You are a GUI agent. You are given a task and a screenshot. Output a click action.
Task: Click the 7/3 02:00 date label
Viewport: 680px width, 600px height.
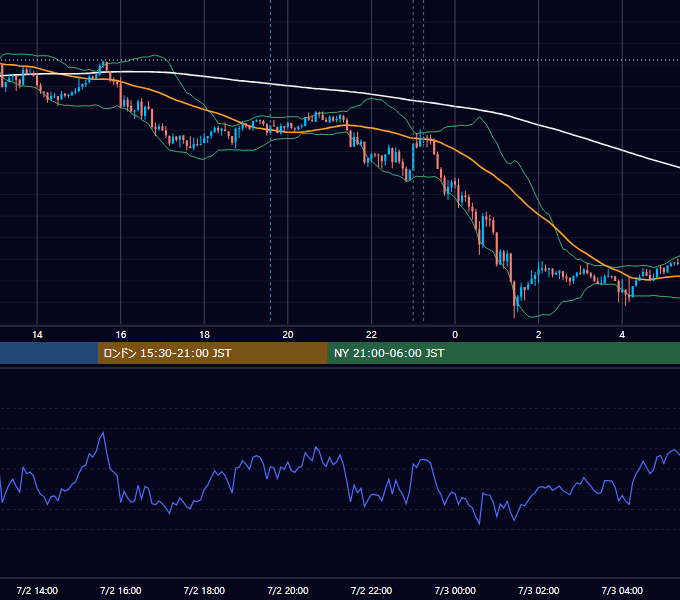539,590
